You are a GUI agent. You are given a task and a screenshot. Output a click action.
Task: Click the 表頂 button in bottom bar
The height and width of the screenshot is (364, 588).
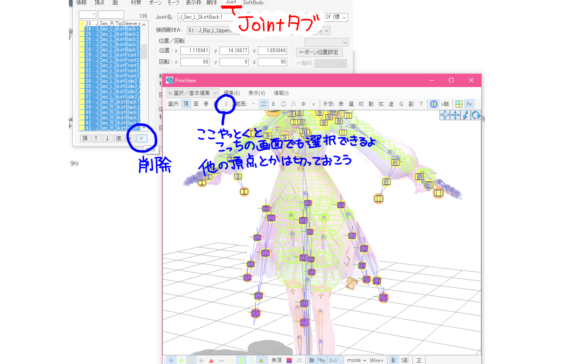(277, 360)
